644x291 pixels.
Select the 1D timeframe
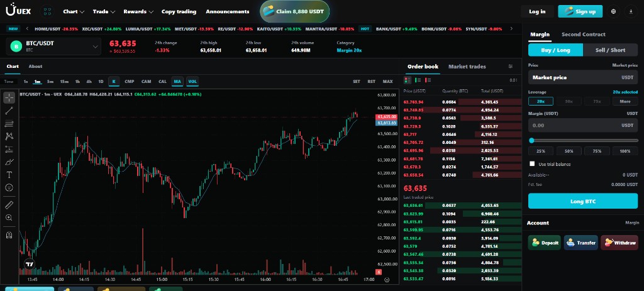(101, 81)
